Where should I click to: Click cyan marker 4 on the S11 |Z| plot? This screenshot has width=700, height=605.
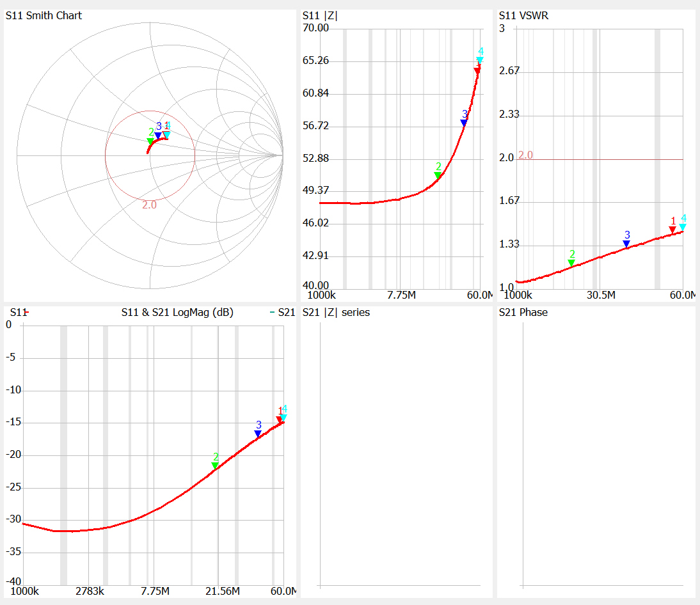tap(480, 60)
